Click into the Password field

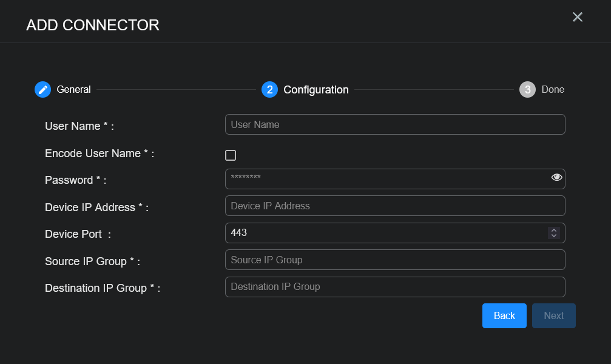[x=385, y=178]
